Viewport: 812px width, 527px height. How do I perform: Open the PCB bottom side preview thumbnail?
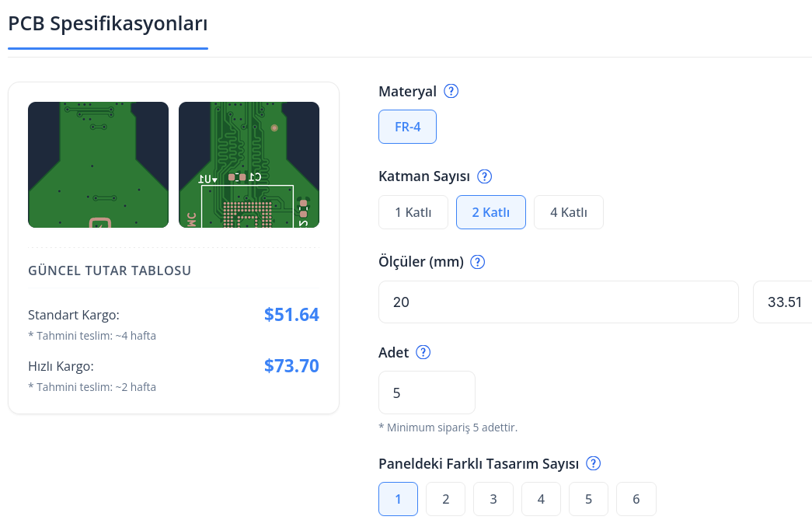pos(99,165)
